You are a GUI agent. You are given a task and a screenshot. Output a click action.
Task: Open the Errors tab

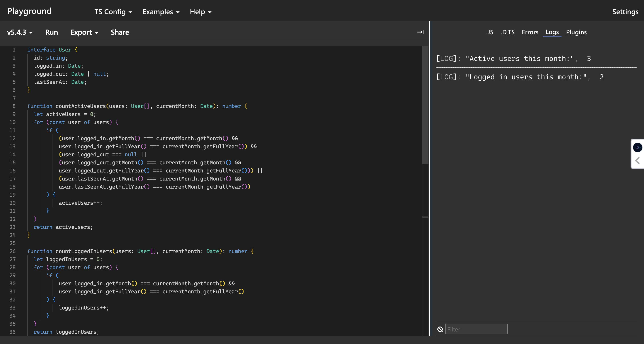tap(530, 32)
